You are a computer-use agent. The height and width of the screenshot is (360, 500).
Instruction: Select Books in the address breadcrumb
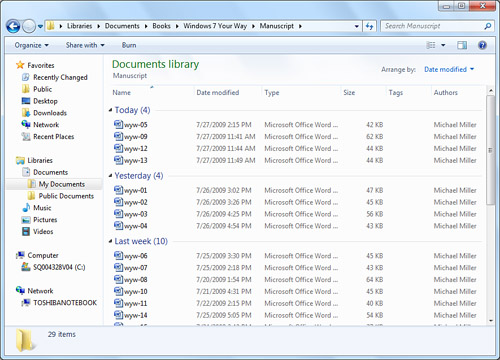(x=161, y=26)
